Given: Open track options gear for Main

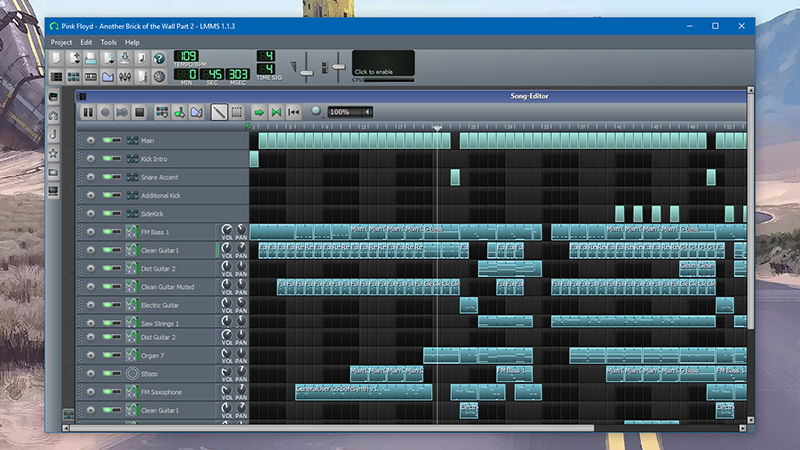Looking at the screenshot, I should click(91, 140).
